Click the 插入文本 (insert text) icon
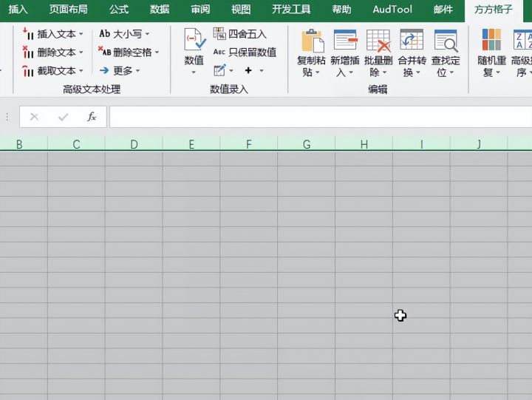 pos(28,34)
